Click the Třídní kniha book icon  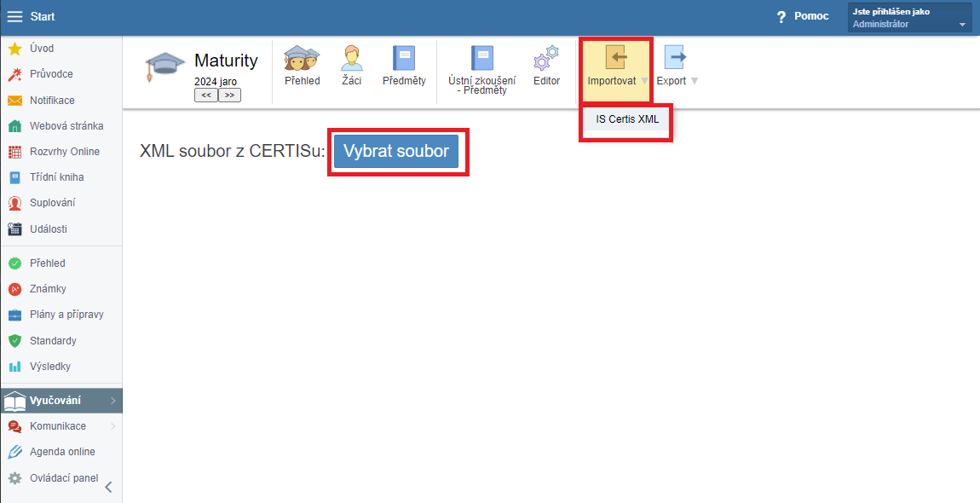pos(15,177)
